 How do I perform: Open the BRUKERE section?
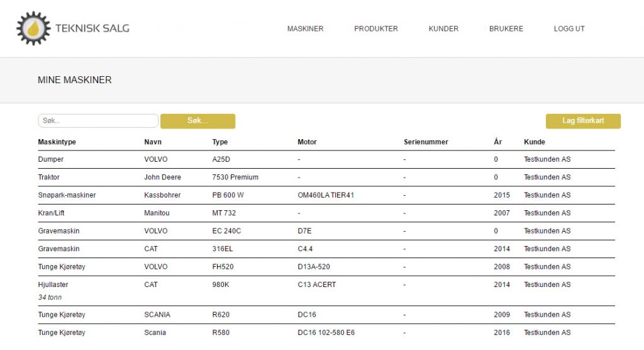(506, 29)
